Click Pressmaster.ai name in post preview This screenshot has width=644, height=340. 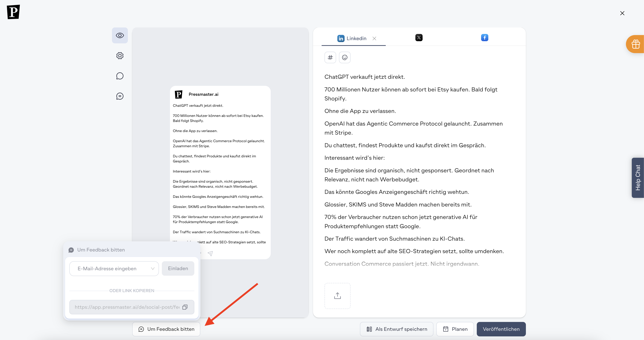204,94
